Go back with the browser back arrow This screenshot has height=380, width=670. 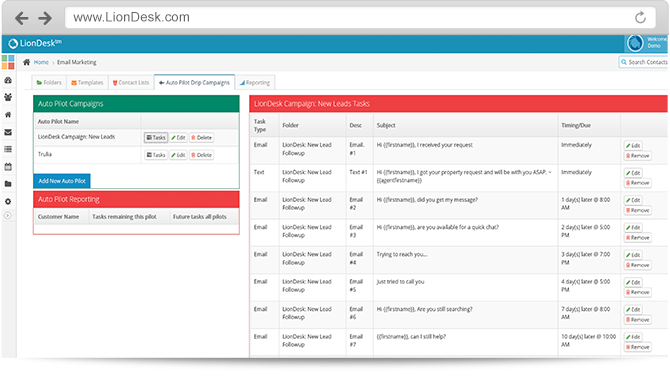(x=22, y=18)
